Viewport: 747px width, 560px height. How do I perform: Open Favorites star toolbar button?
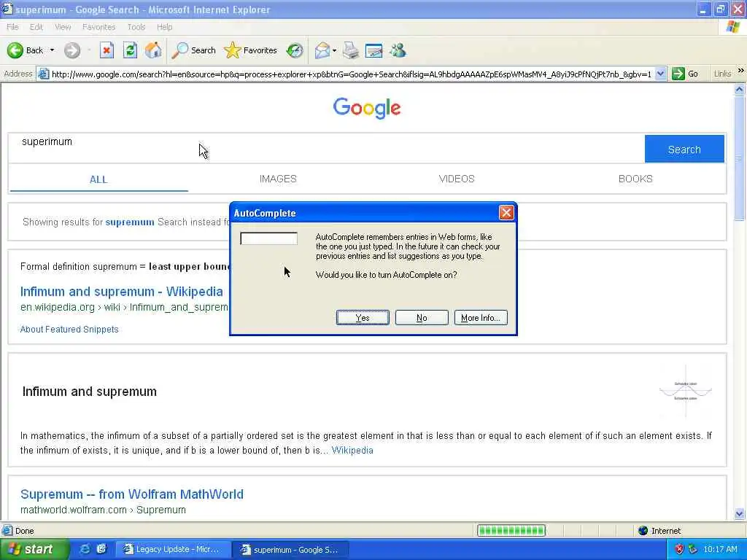pos(251,50)
